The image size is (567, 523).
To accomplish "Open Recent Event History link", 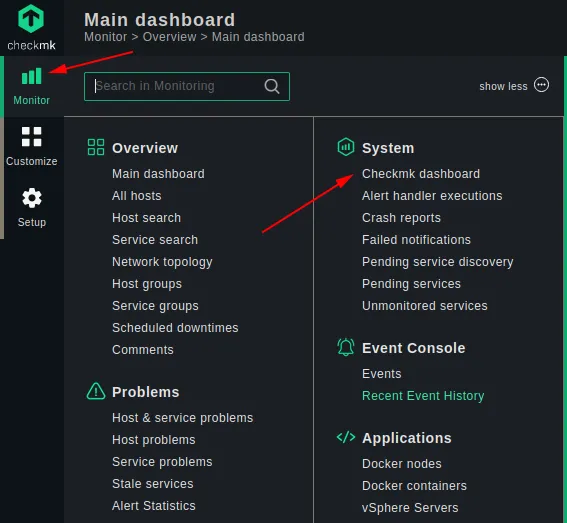I will pos(423,396).
